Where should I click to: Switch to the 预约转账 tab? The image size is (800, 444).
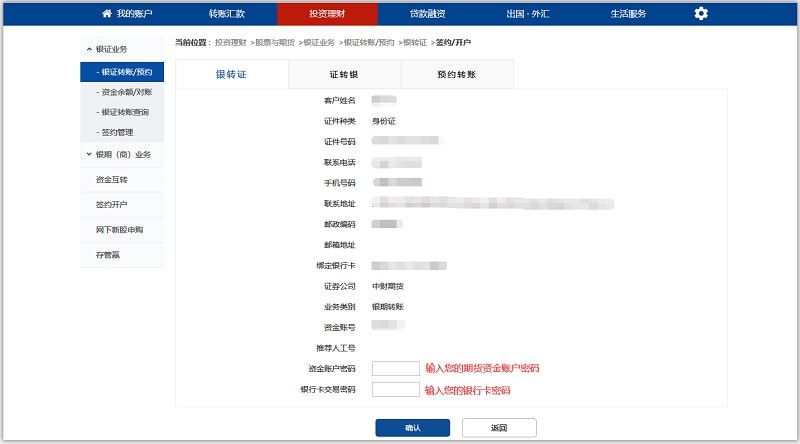tap(457, 75)
